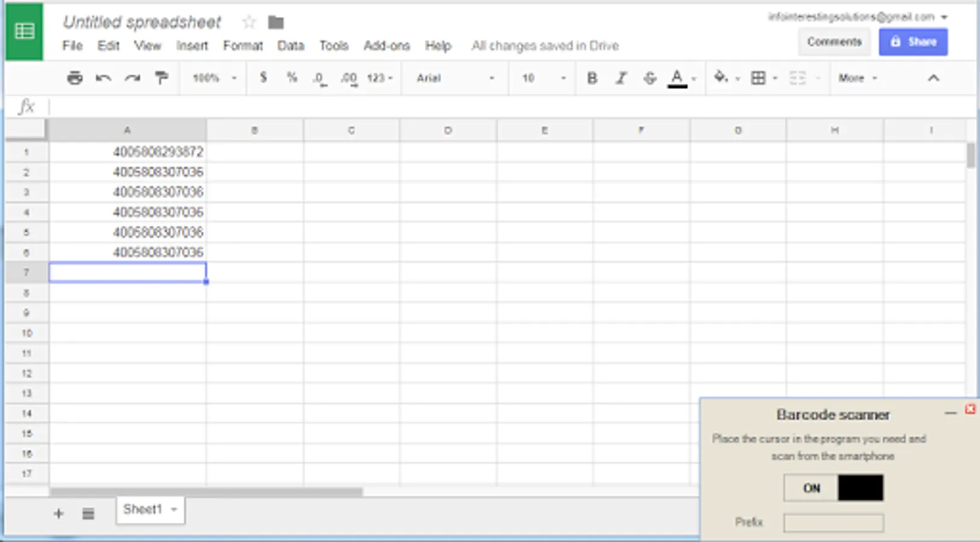Image resolution: width=980 pixels, height=542 pixels.
Task: Star the Untitled spreadsheet
Action: point(249,23)
